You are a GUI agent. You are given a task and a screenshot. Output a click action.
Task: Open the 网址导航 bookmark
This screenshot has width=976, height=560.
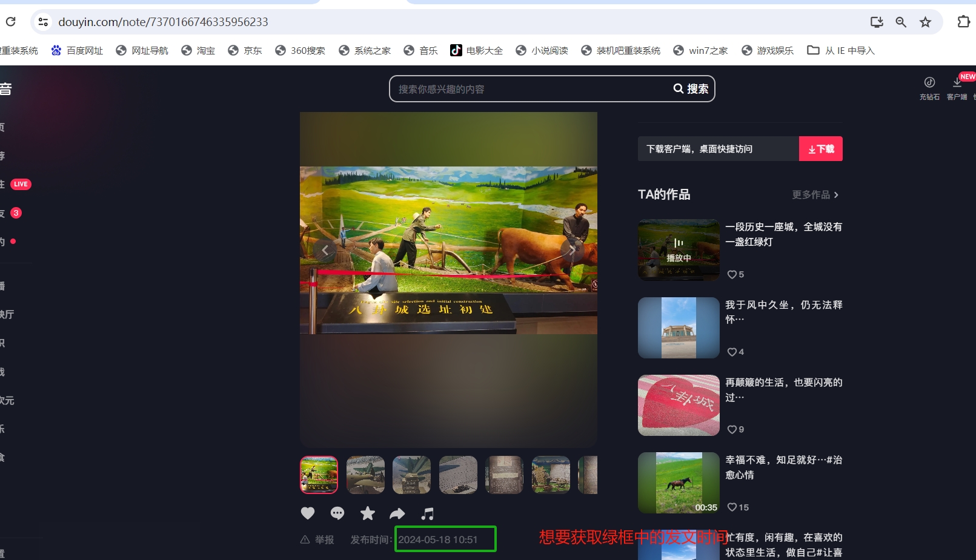142,50
